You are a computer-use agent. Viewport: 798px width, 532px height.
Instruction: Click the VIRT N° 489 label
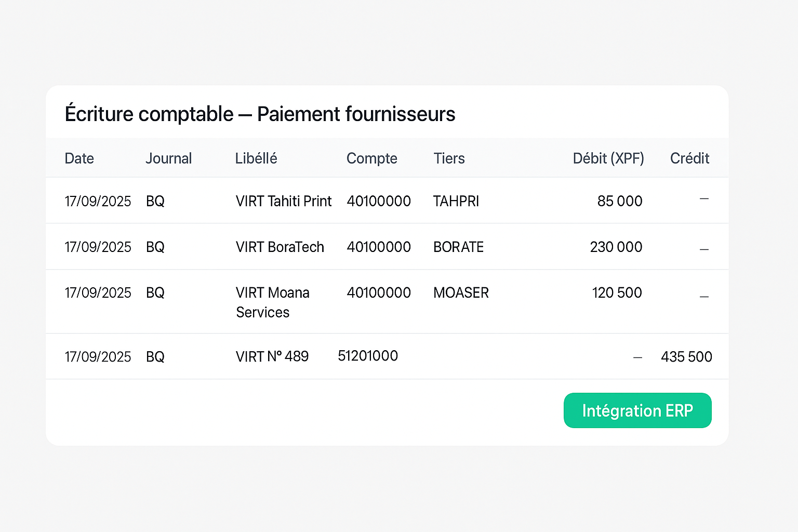pyautogui.click(x=272, y=356)
